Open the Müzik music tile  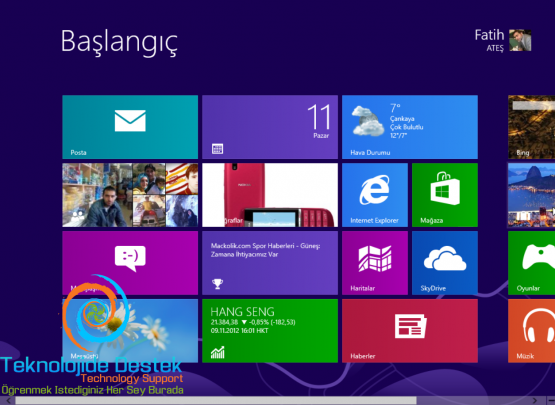pos(531,331)
